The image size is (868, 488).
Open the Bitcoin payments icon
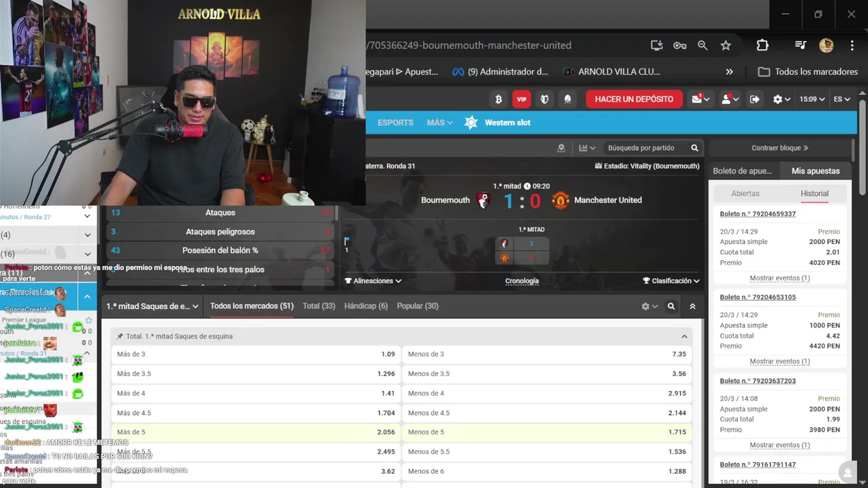coord(498,99)
